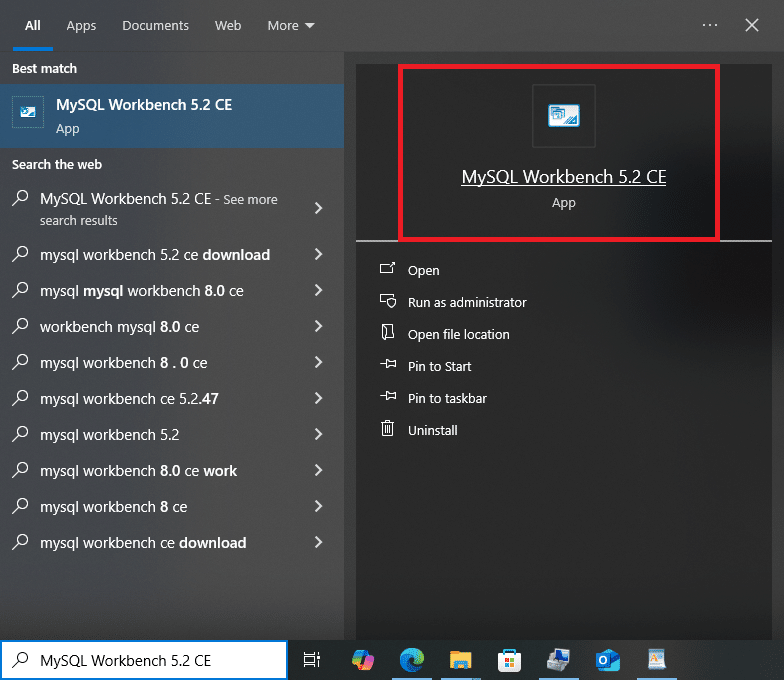Screen dimensions: 784x680
Task: Open the computer-and-printer icon app in taskbar
Action: click(x=558, y=660)
